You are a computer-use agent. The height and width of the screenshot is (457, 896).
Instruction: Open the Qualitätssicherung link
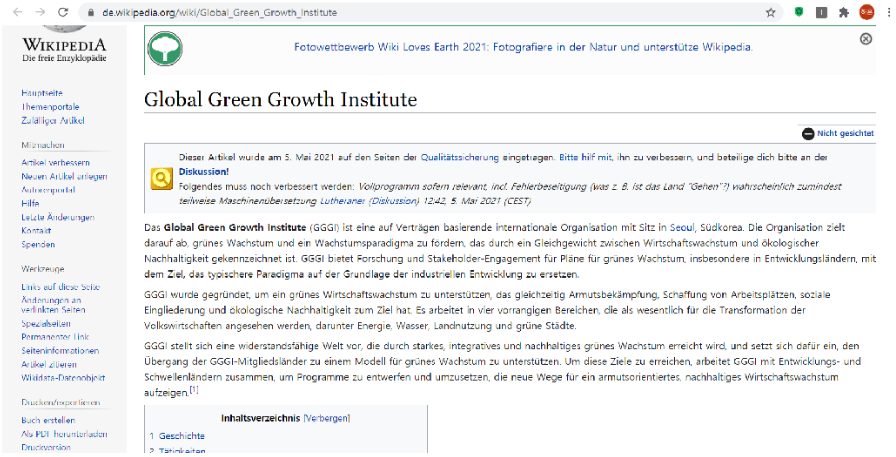[459, 157]
